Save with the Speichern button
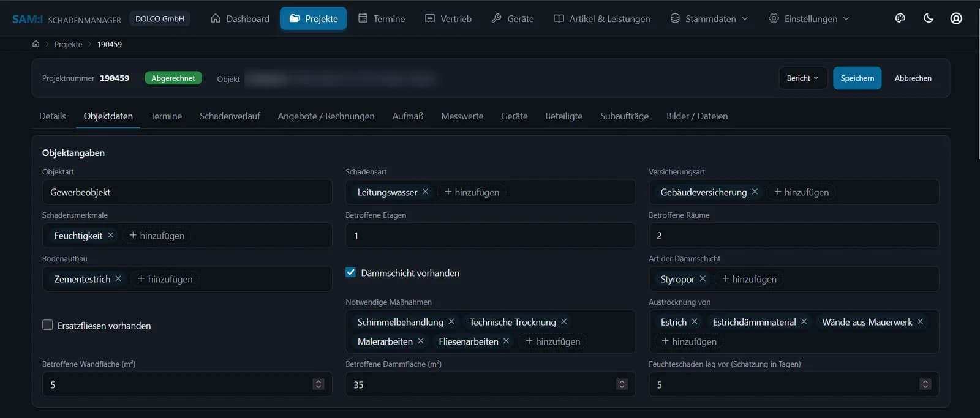 857,78
